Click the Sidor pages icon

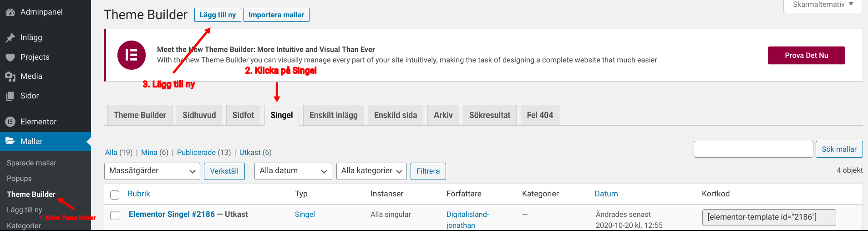click(10, 96)
